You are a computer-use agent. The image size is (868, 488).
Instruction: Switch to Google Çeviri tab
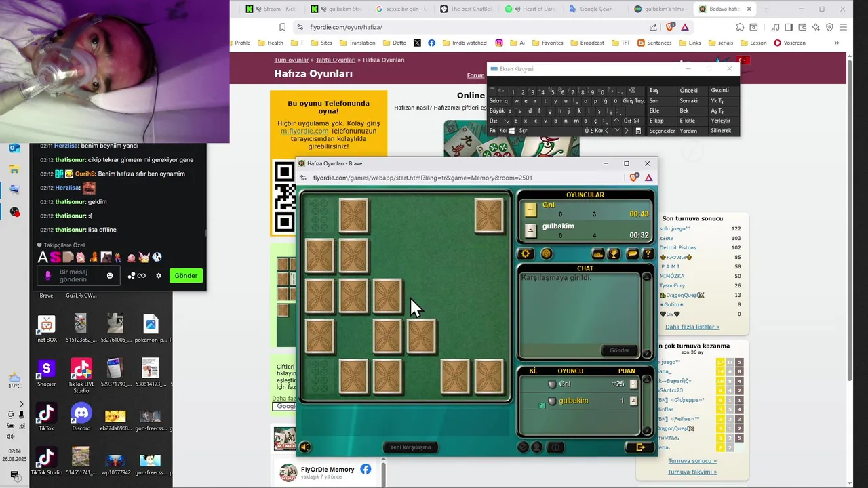594,9
